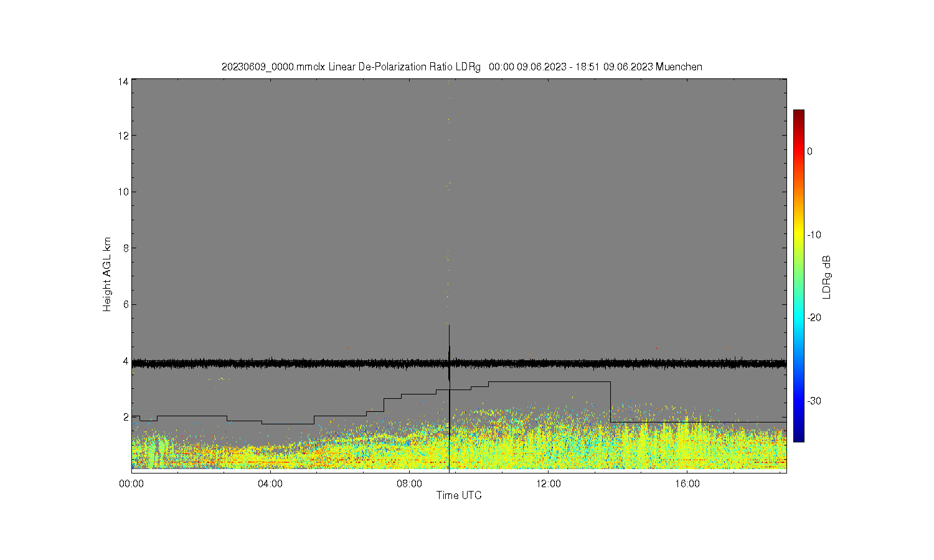This screenshot has width=934, height=560.
Task: Click the 4 km height tick label
Action: point(126,361)
